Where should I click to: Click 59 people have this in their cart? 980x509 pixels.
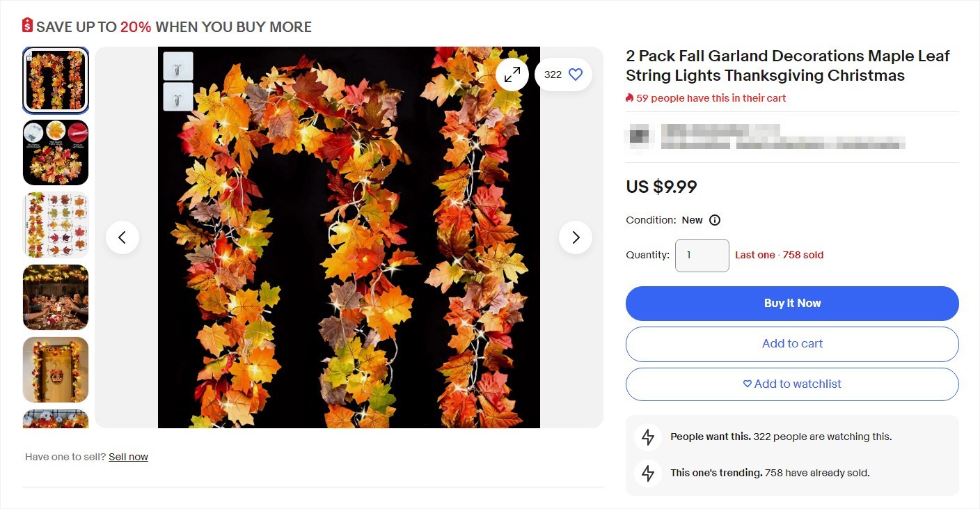(711, 98)
